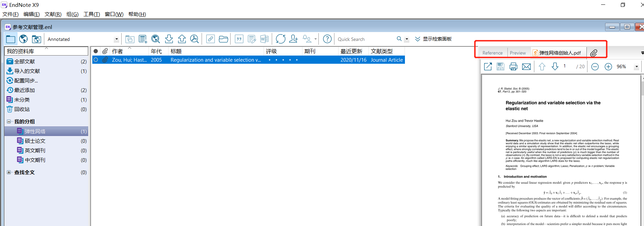644x226 pixels.
Task: Create a New Reference from toolbar
Action: (143, 39)
